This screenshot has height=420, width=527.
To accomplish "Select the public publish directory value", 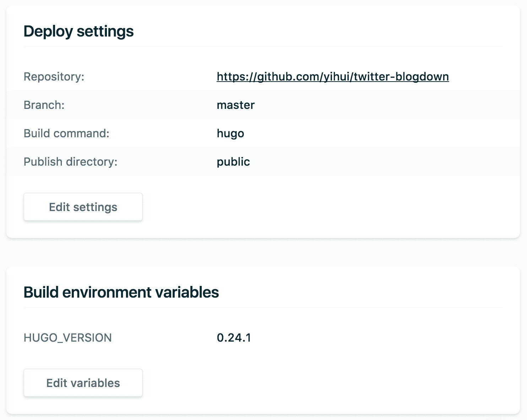I will [233, 161].
